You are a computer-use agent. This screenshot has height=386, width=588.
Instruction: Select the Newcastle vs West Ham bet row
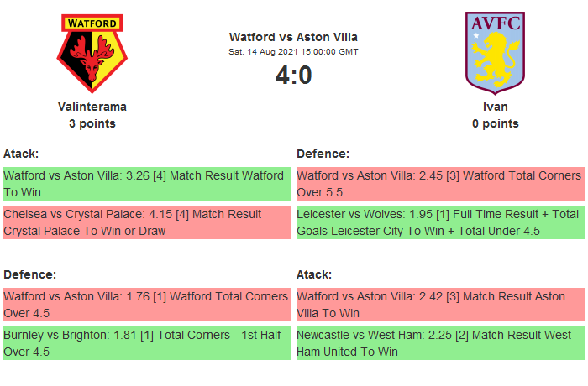(440, 343)
